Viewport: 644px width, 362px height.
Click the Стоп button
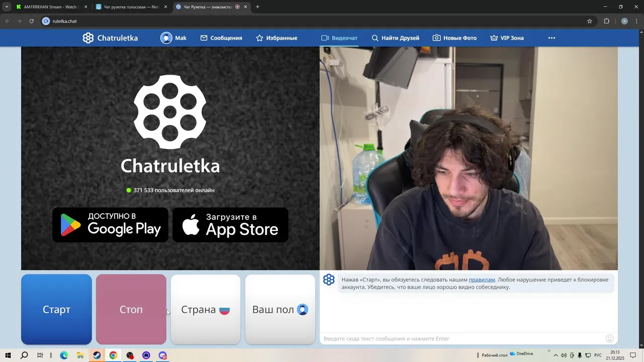(131, 309)
